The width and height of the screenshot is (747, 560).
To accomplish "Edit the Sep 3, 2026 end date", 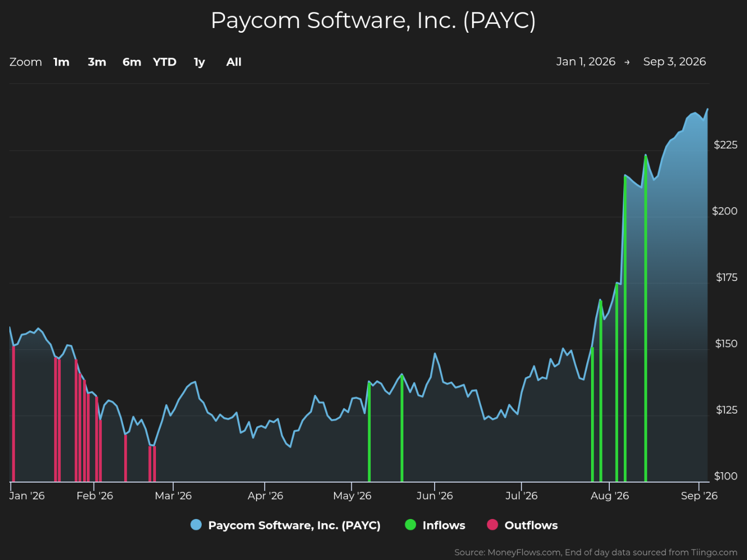I will (x=675, y=62).
